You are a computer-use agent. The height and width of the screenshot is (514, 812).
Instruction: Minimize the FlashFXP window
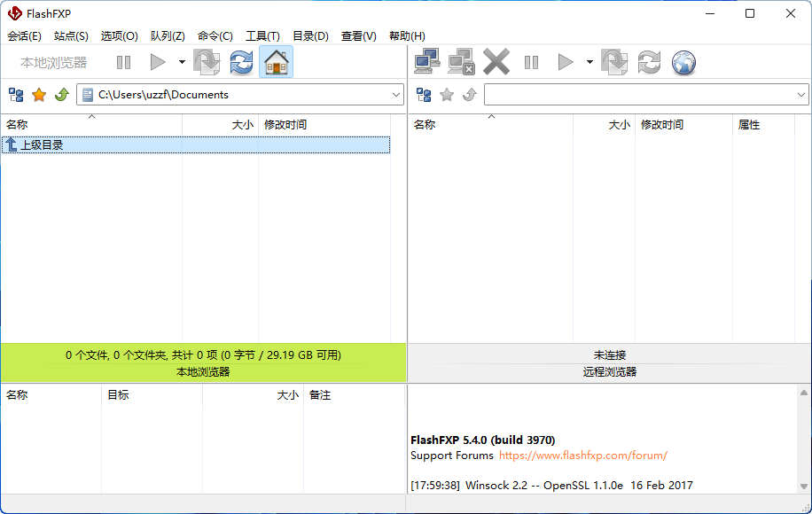click(710, 13)
